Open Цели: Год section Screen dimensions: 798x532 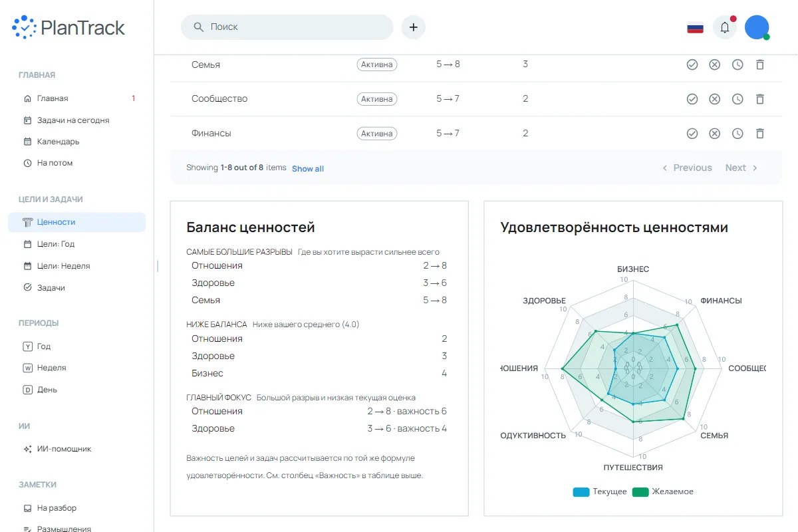tap(76, 244)
